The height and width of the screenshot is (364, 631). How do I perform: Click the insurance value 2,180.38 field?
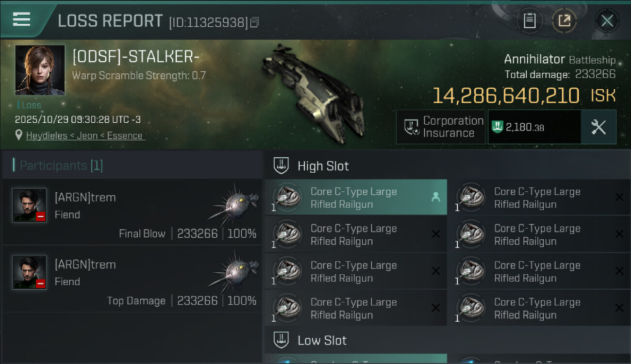coord(534,127)
